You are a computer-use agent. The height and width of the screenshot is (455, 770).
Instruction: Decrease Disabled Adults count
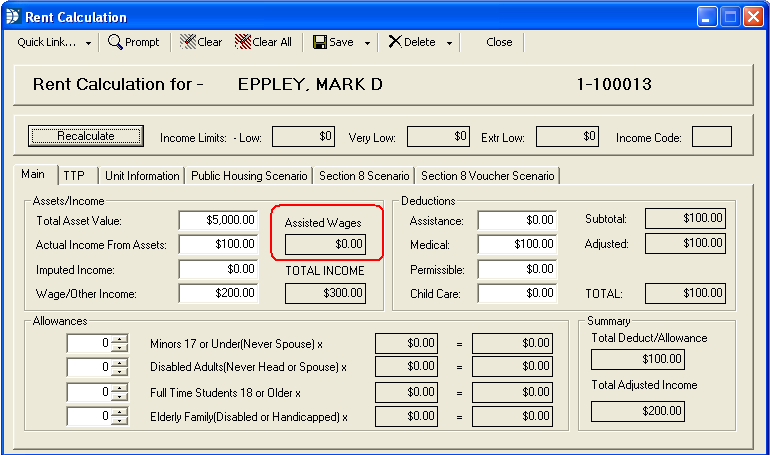pyautogui.click(x=120, y=372)
